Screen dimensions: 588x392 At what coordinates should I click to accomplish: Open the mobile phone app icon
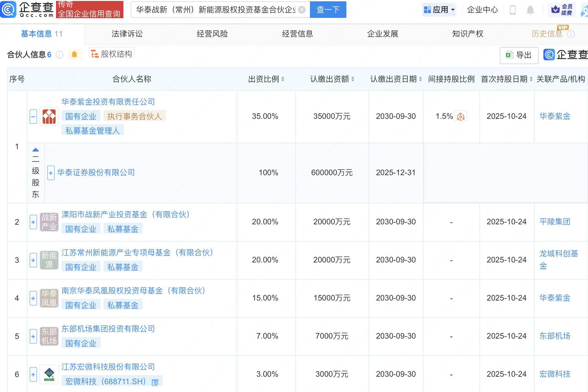[x=512, y=10]
